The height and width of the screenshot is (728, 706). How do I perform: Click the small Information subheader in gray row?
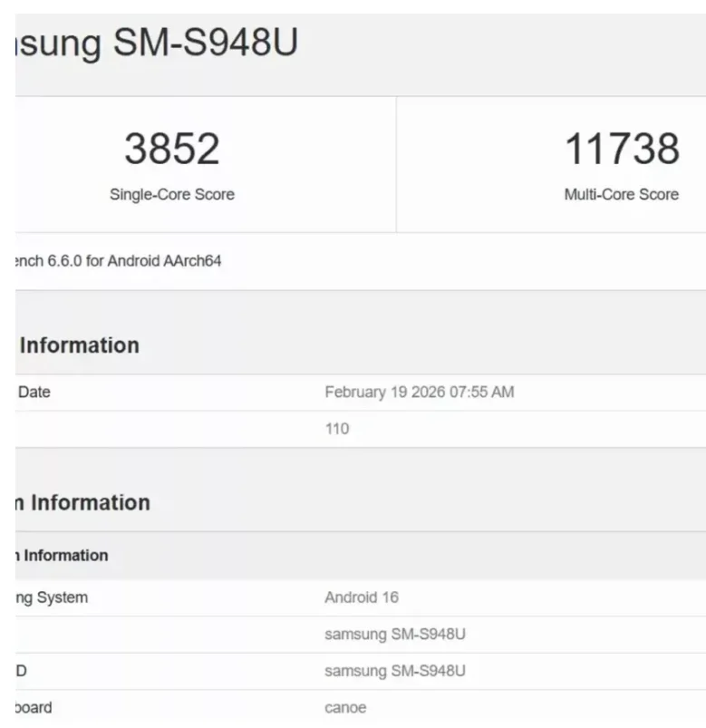coord(63,555)
